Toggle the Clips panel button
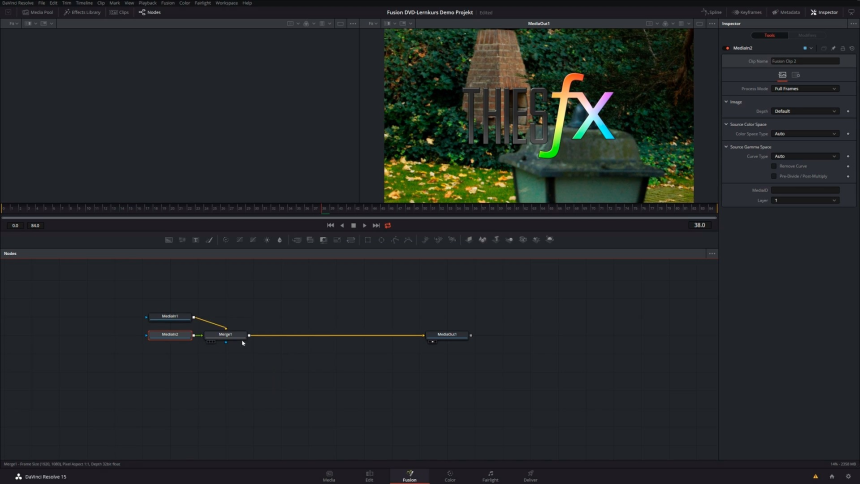This screenshot has width=860, height=484. tap(120, 12)
